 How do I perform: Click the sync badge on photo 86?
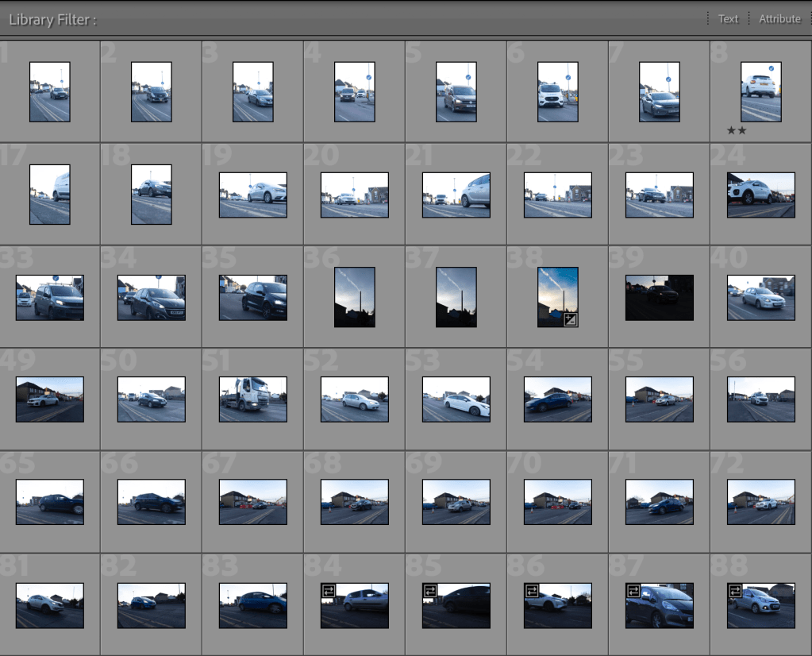[531, 591]
